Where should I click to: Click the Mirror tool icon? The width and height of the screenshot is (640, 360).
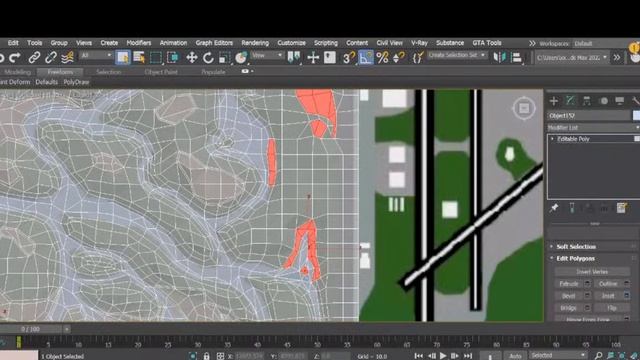499,58
